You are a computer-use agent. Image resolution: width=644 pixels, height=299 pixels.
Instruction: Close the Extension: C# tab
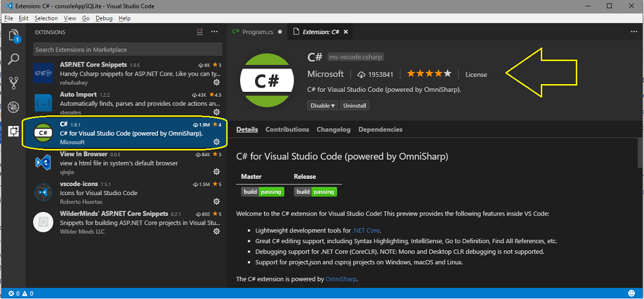pyautogui.click(x=346, y=32)
